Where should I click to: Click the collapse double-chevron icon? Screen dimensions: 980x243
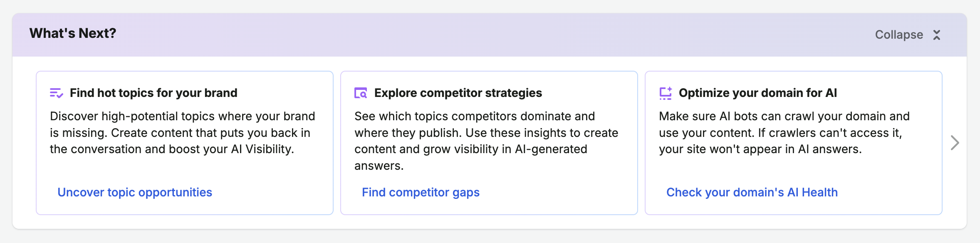(936, 35)
